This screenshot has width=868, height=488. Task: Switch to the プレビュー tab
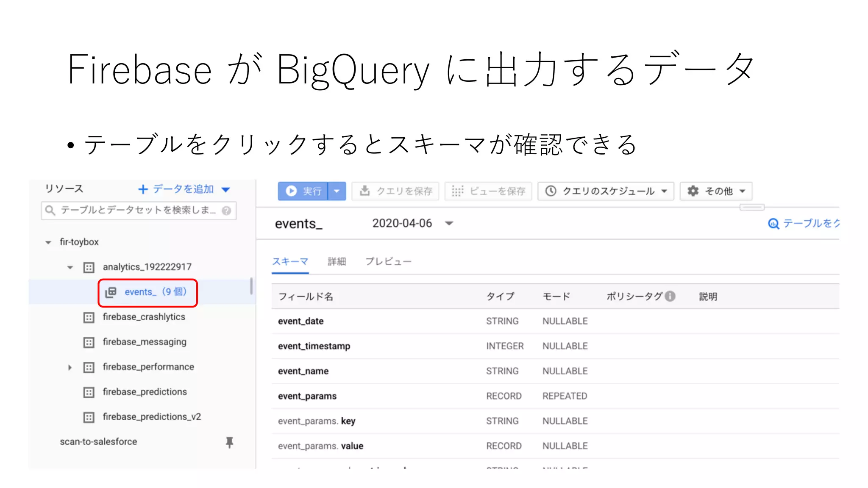pos(388,261)
